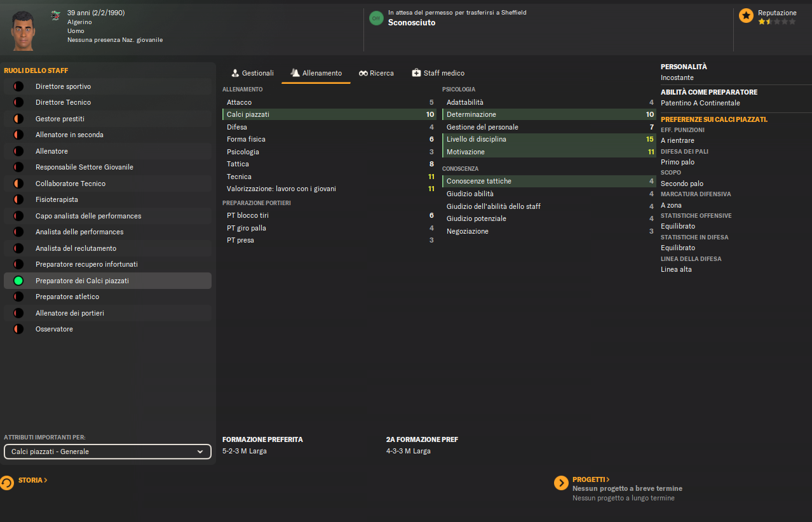Click the green Off status icon

[376, 18]
